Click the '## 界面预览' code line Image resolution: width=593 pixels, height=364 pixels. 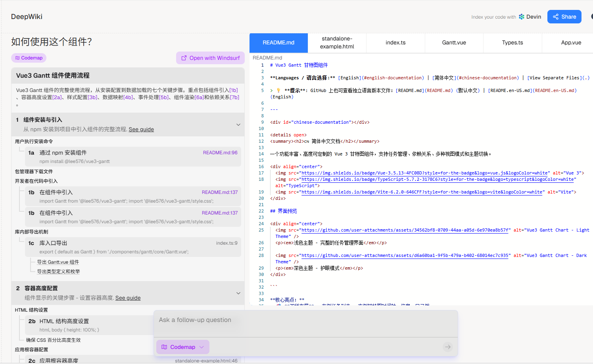(283, 211)
